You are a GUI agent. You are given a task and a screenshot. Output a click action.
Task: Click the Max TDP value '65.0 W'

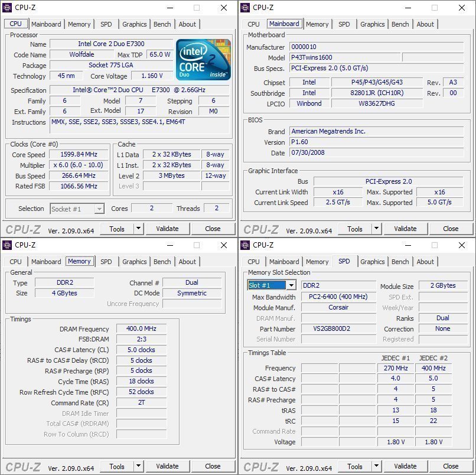tap(159, 55)
